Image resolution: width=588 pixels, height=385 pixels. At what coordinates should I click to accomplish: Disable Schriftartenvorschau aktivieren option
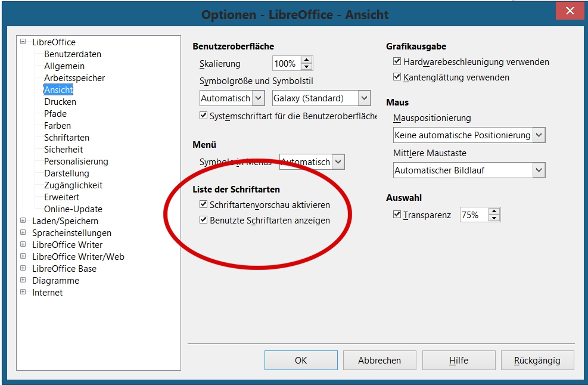tap(203, 204)
